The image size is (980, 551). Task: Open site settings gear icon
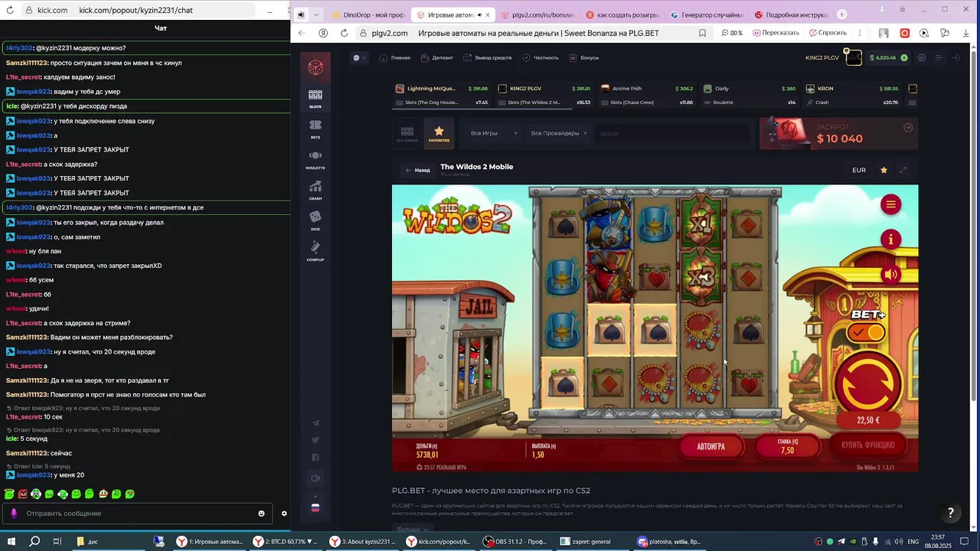pos(922,58)
